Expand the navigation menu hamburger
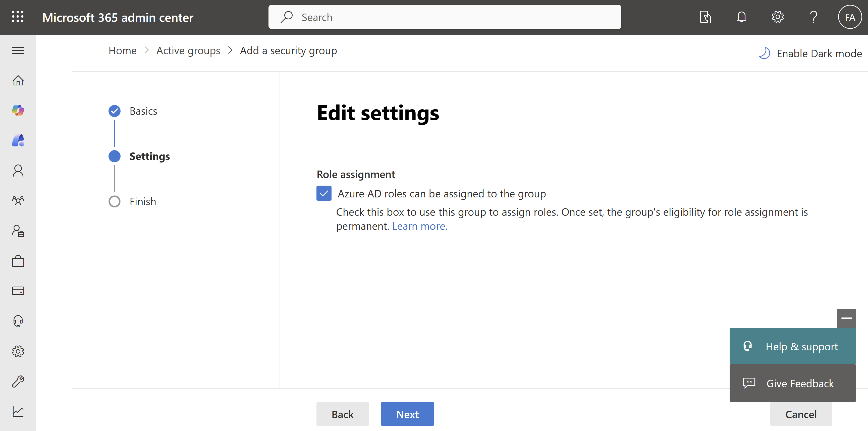Screen dimensions: 868x431 [18, 50]
